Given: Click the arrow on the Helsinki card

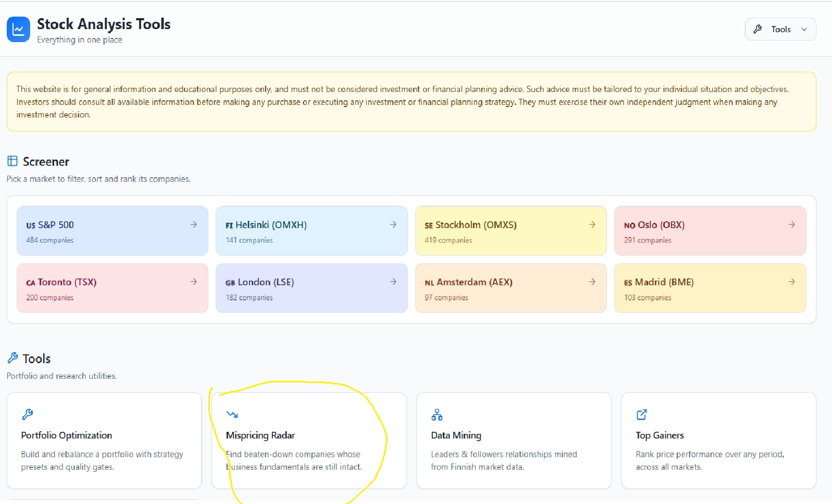Looking at the screenshot, I should pos(393,224).
